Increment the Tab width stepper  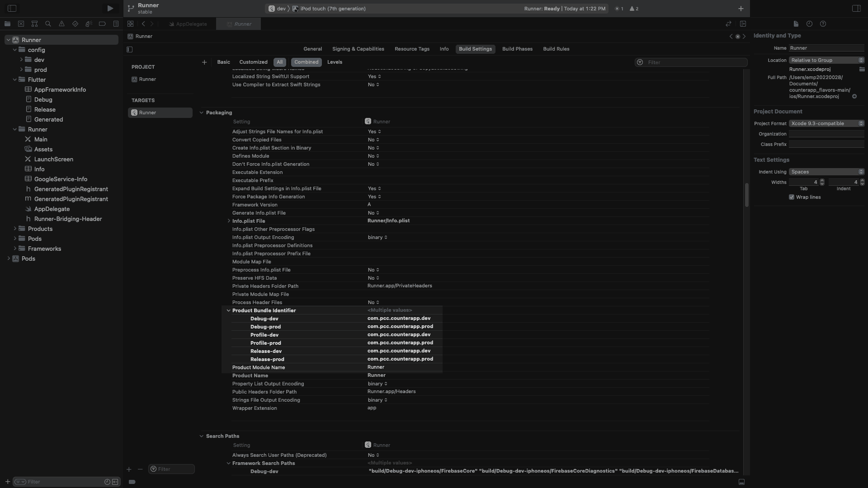coord(822,180)
